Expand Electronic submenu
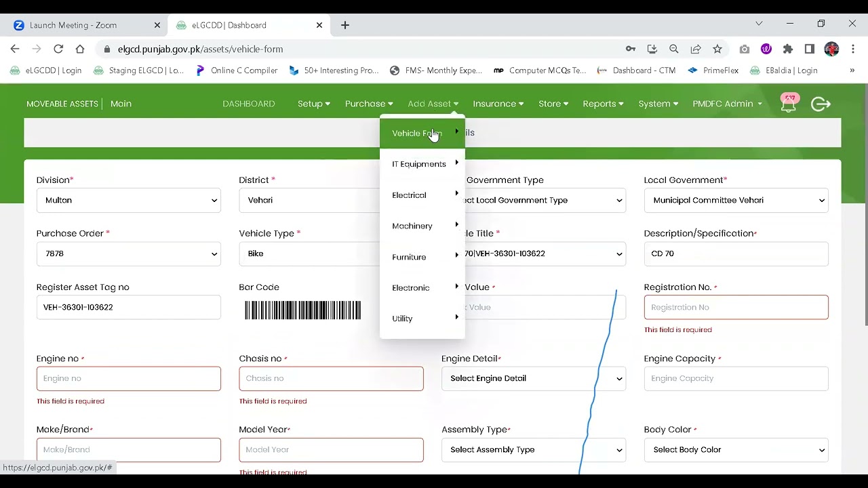This screenshot has width=868, height=488. (422, 287)
